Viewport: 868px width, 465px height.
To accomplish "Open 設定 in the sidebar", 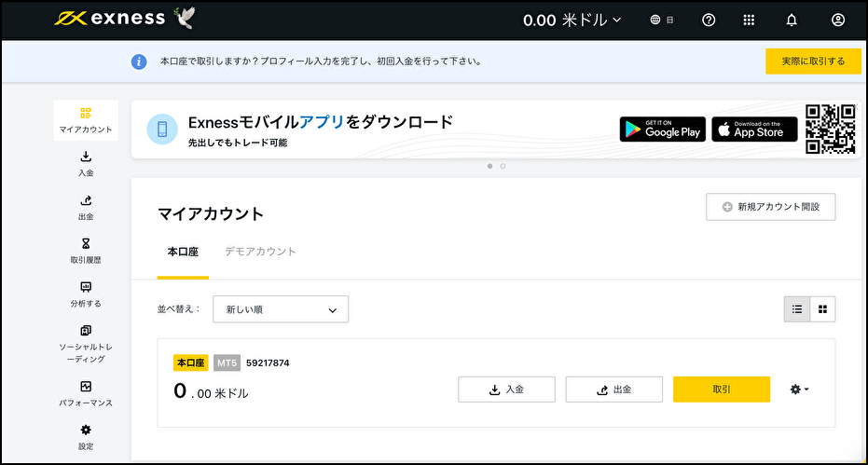I will [86, 437].
